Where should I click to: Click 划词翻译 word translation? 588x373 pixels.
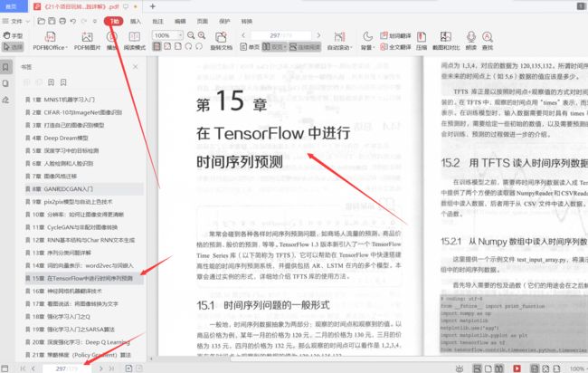395,35
